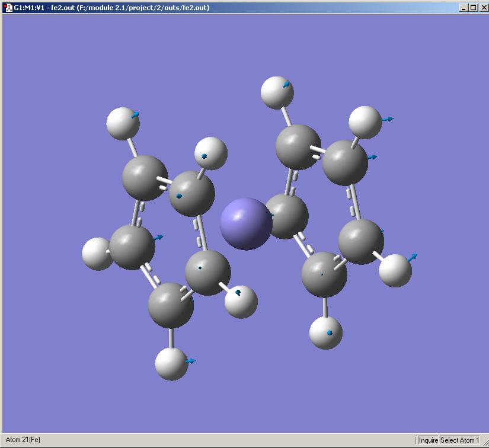Minimize the fe2.out molecule window
Viewport: 489px width, 448px height.
pyautogui.click(x=464, y=8)
